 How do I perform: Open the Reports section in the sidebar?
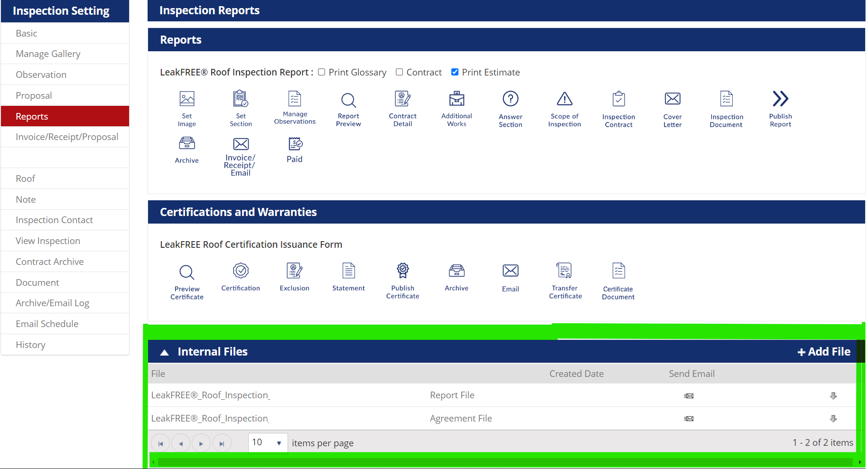[31, 116]
